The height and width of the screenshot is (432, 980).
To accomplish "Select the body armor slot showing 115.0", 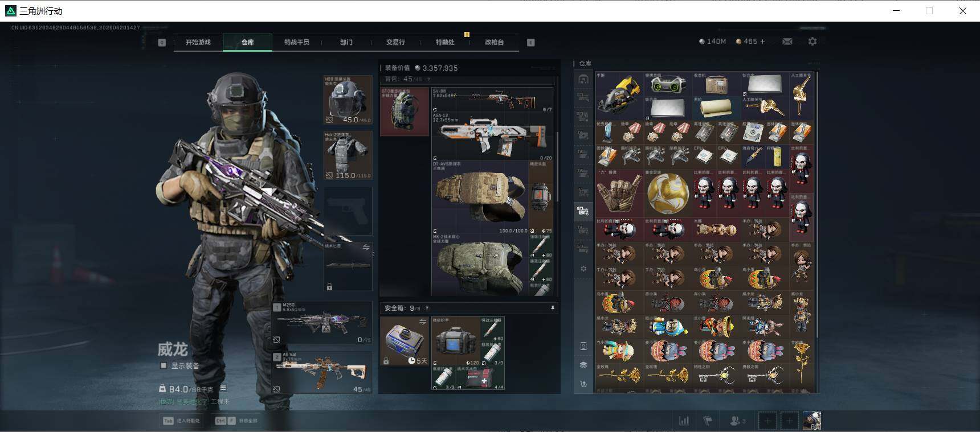I will [348, 155].
